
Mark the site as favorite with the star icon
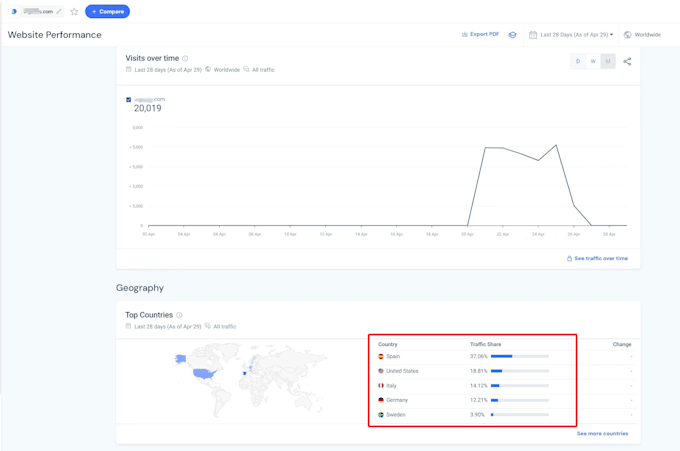point(74,12)
